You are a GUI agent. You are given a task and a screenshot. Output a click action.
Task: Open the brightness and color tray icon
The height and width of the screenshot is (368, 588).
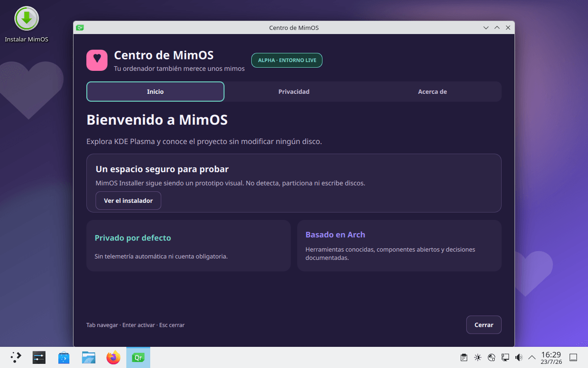click(x=478, y=357)
